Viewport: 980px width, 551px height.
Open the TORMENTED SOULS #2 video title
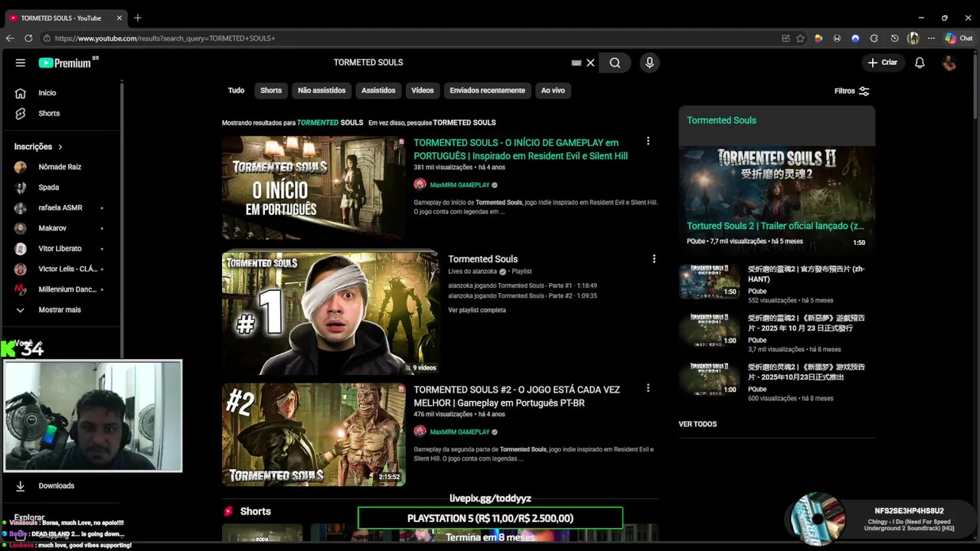pyautogui.click(x=517, y=396)
